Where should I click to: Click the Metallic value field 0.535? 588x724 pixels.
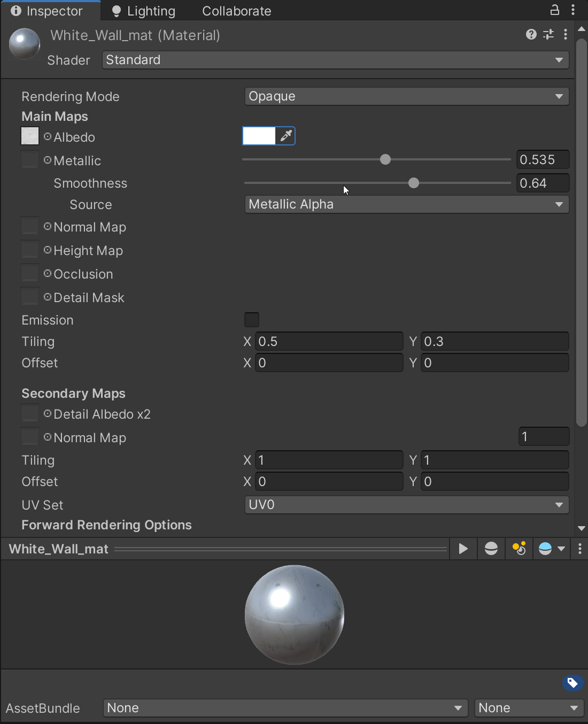543,159
